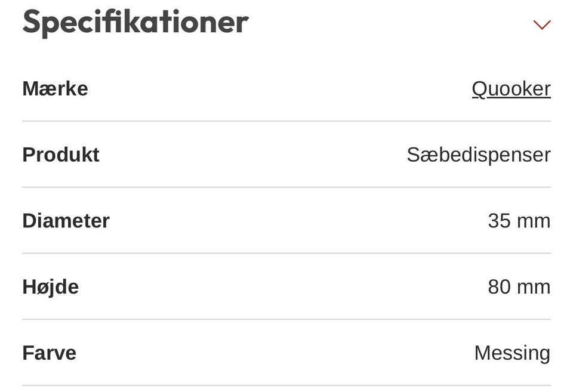573x392 pixels.
Task: Select the Farve specification label
Action: (x=50, y=353)
